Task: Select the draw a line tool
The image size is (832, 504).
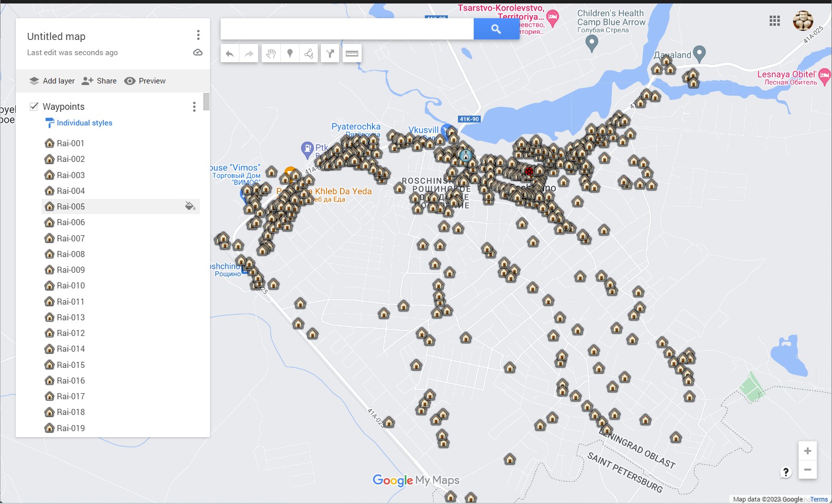Action: click(309, 54)
